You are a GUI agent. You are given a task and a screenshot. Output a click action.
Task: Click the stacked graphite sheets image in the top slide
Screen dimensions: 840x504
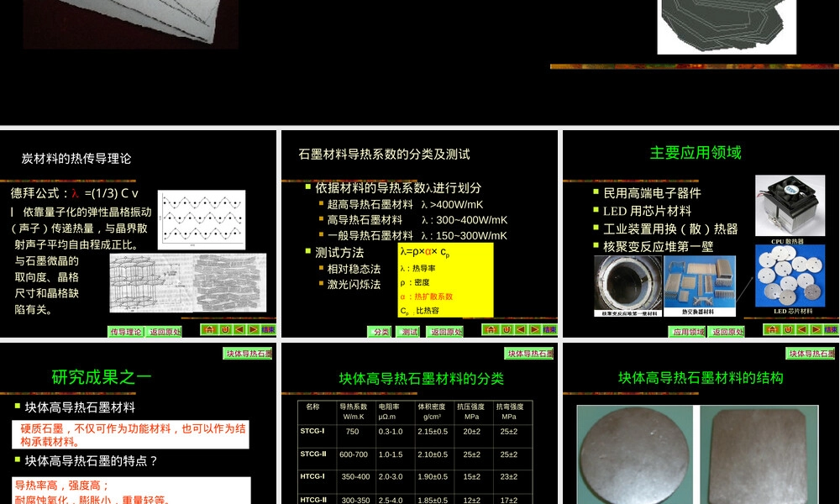click(727, 26)
